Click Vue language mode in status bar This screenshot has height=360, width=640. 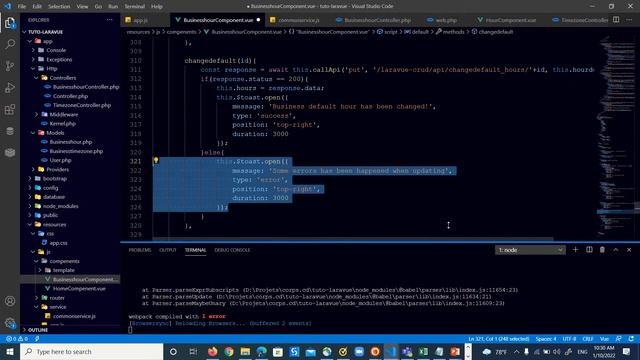604,339
